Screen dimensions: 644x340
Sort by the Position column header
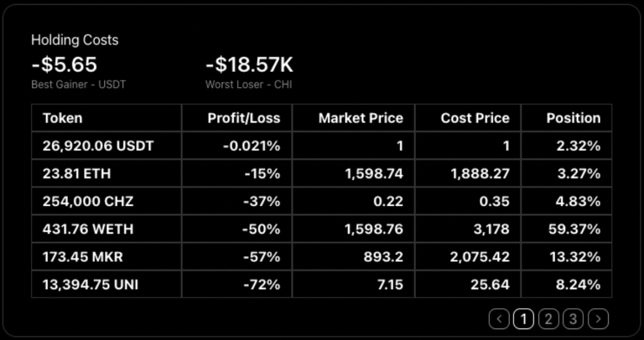pyautogui.click(x=573, y=118)
